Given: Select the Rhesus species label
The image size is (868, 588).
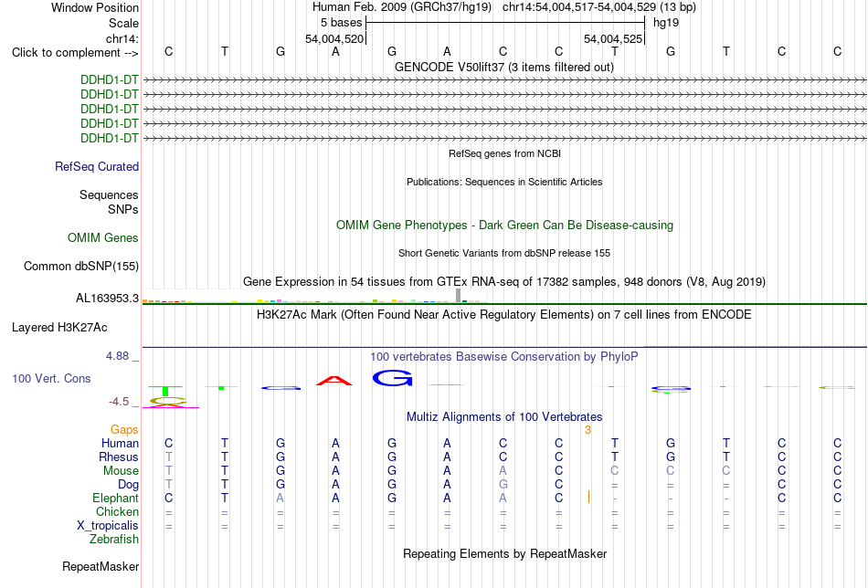Looking at the screenshot, I should (118, 457).
